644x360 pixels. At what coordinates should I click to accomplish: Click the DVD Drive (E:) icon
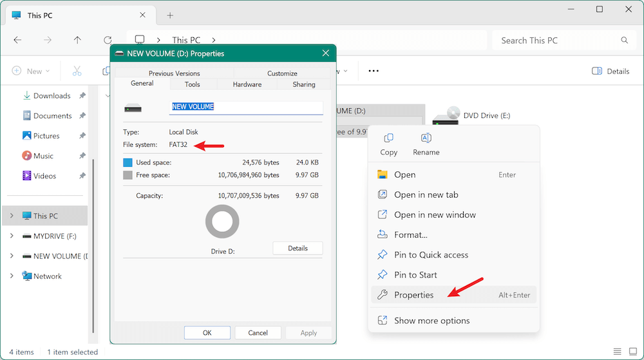[446, 116]
